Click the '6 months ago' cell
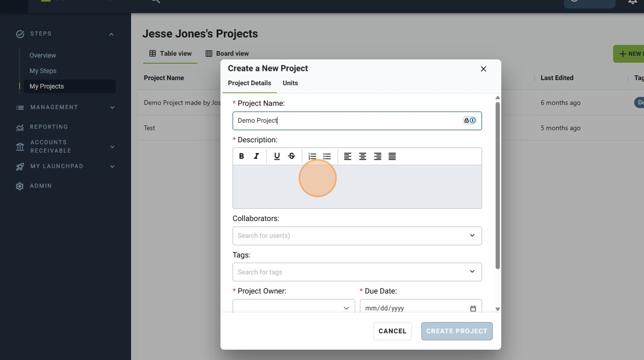 tap(560, 102)
